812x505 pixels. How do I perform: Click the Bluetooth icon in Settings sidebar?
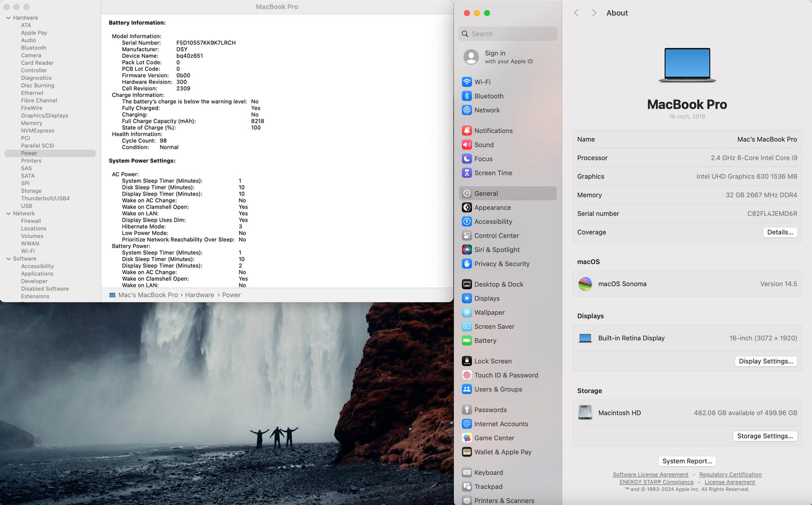coord(466,96)
